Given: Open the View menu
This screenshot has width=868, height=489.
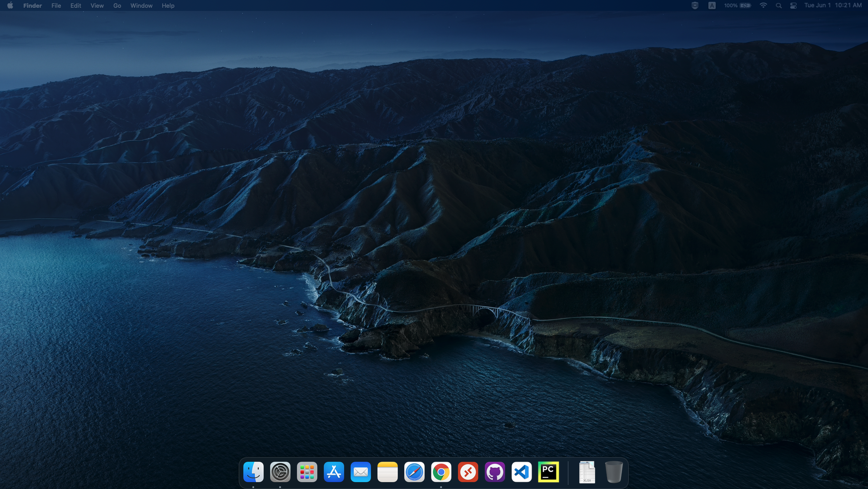Looking at the screenshot, I should tap(97, 5).
